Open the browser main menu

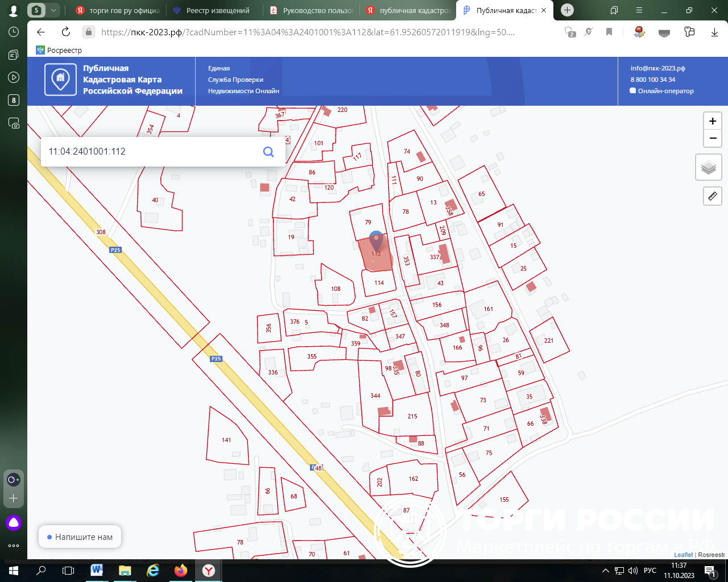click(x=639, y=10)
